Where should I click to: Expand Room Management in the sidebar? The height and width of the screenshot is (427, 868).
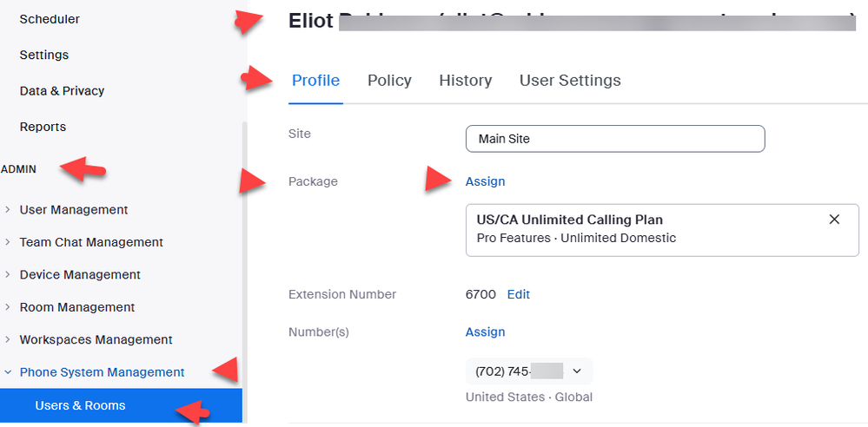point(77,307)
